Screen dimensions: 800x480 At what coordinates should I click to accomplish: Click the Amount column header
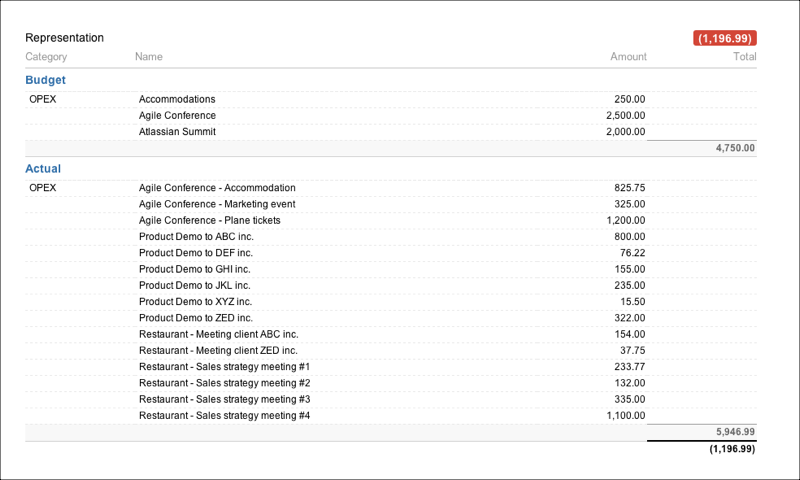coord(628,57)
